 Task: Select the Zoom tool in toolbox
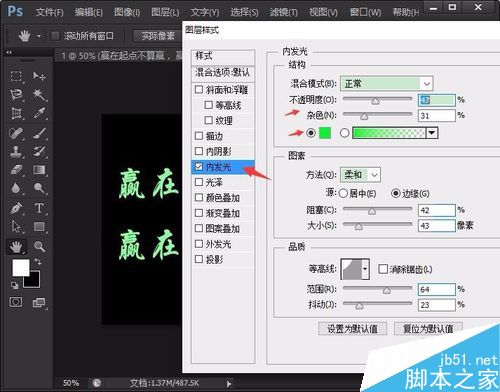click(x=39, y=247)
